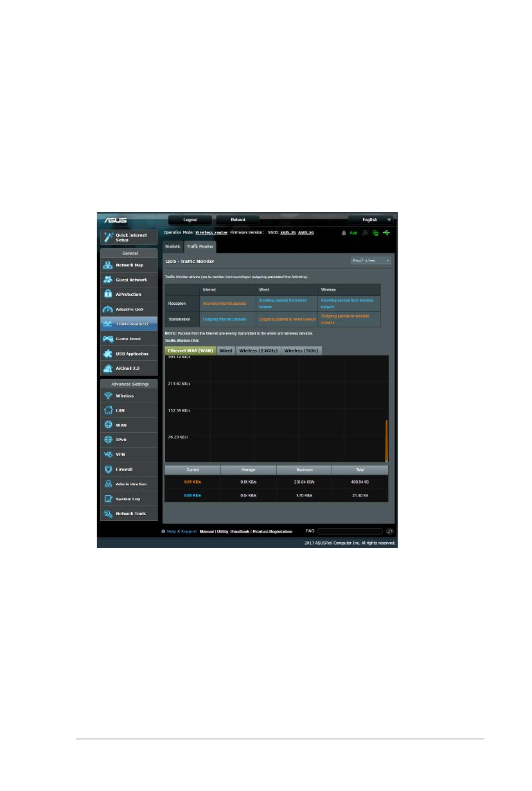Expand the English language dropdown
The width and height of the screenshot is (532, 791).
click(x=371, y=219)
